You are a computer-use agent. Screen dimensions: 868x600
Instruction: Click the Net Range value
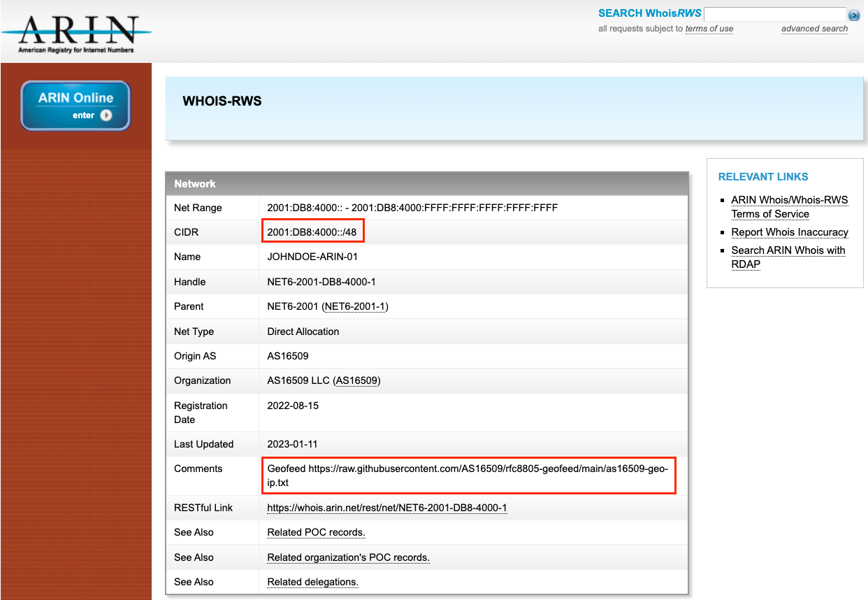(412, 208)
